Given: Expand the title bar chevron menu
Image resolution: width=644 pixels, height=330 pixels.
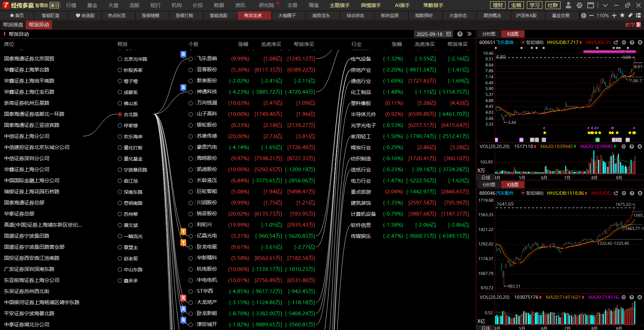Looking at the screenshot, I should [605, 5].
